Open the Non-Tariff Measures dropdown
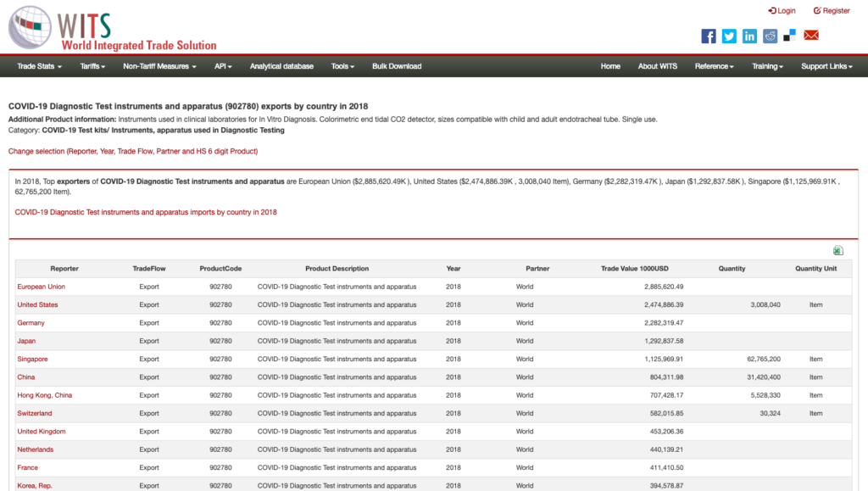868x491 pixels. (x=159, y=66)
